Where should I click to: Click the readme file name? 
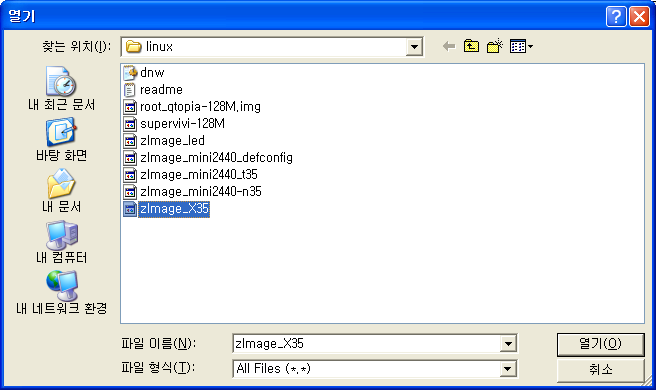(x=161, y=90)
